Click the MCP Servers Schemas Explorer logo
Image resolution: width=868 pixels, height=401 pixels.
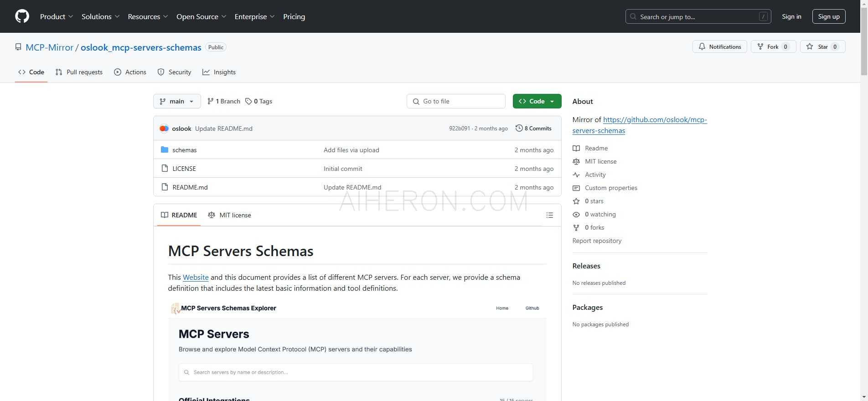[x=176, y=308]
